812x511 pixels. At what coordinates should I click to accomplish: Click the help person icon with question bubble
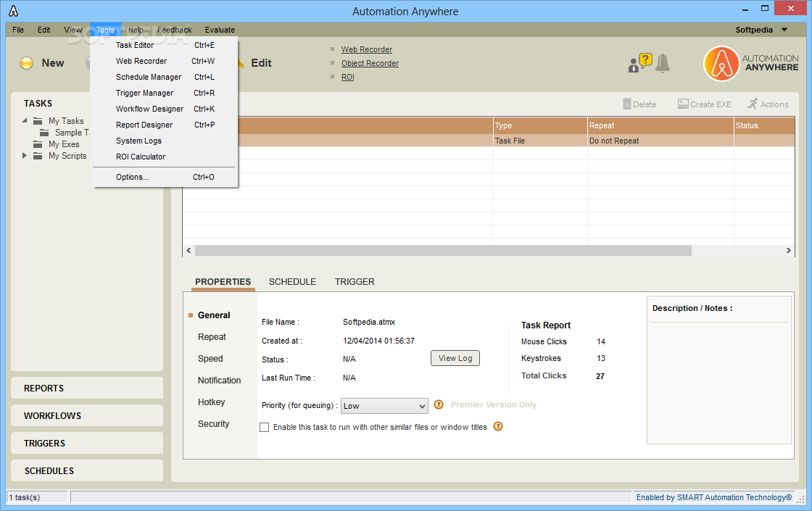coord(640,62)
